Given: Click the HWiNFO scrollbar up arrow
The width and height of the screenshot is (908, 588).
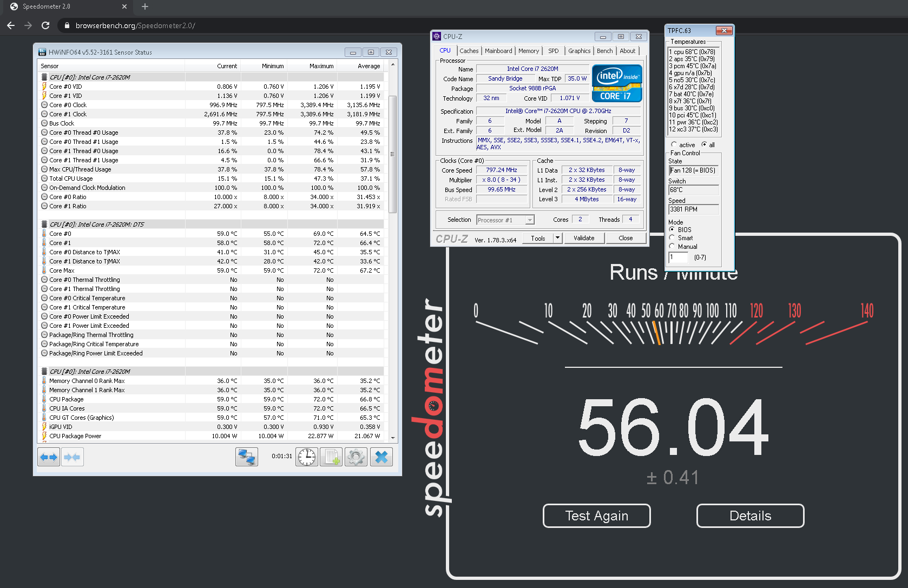Looking at the screenshot, I should [393, 64].
